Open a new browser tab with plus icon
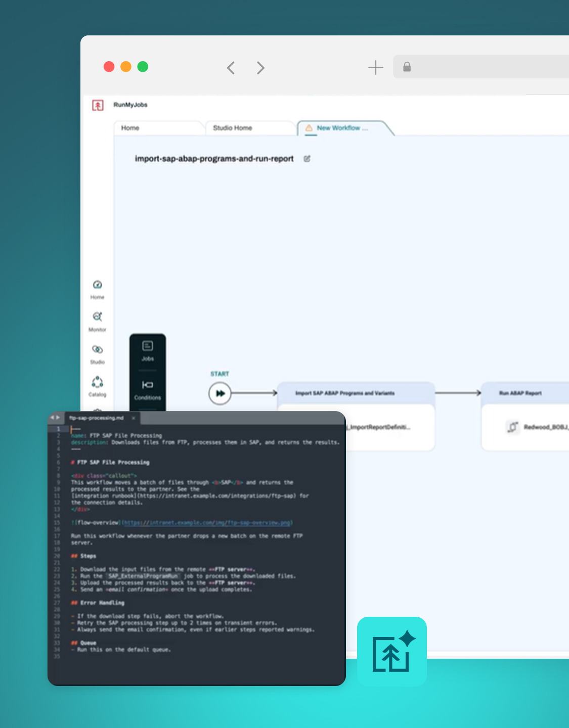This screenshot has height=728, width=569. (376, 67)
